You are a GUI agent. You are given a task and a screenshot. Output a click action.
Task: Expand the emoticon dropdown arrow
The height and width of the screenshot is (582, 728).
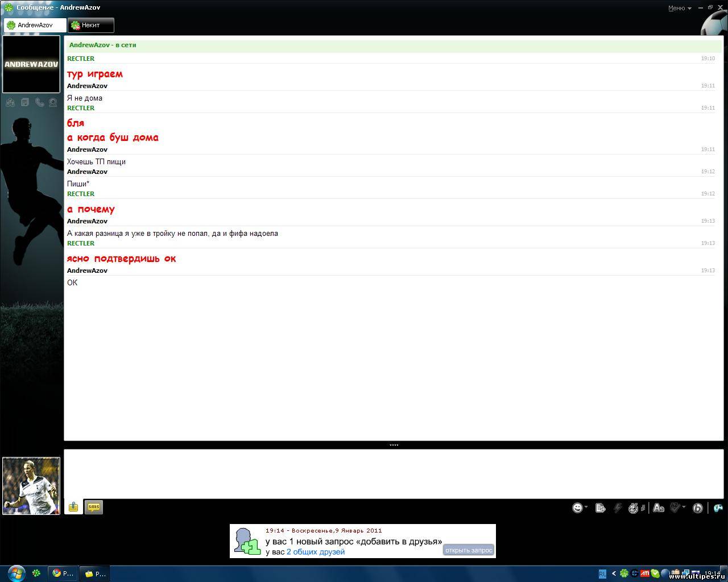point(586,508)
